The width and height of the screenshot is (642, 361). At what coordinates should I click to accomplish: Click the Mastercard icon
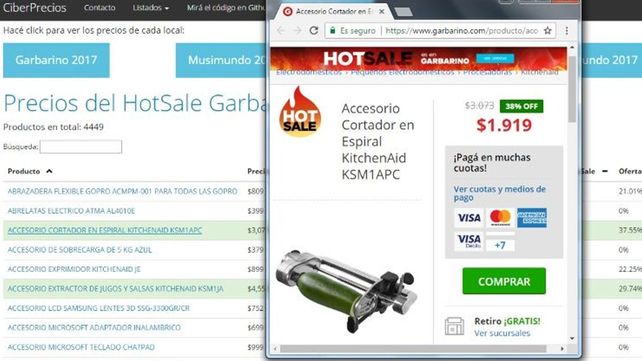[x=500, y=218]
